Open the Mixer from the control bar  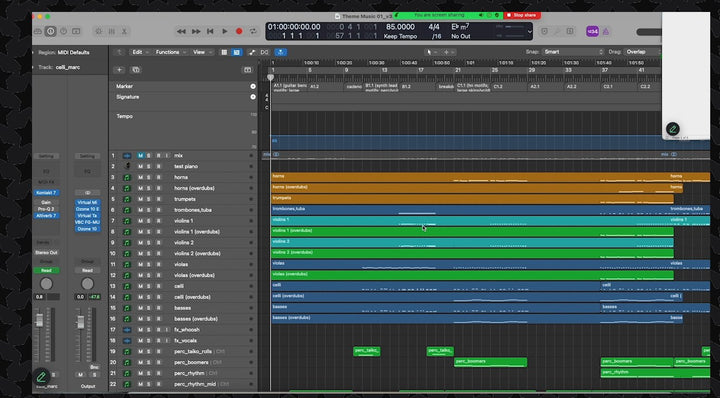coord(111,31)
